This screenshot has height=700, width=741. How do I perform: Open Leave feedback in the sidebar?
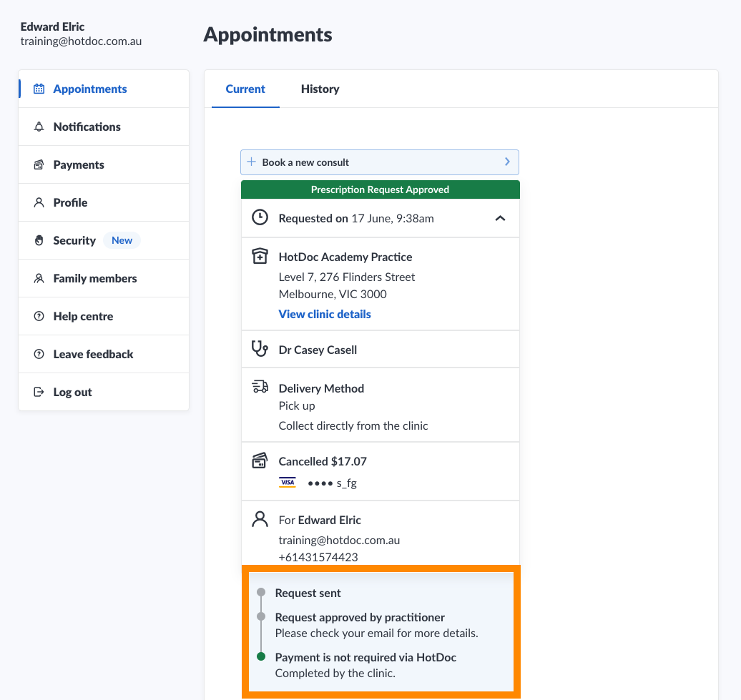tap(104, 354)
